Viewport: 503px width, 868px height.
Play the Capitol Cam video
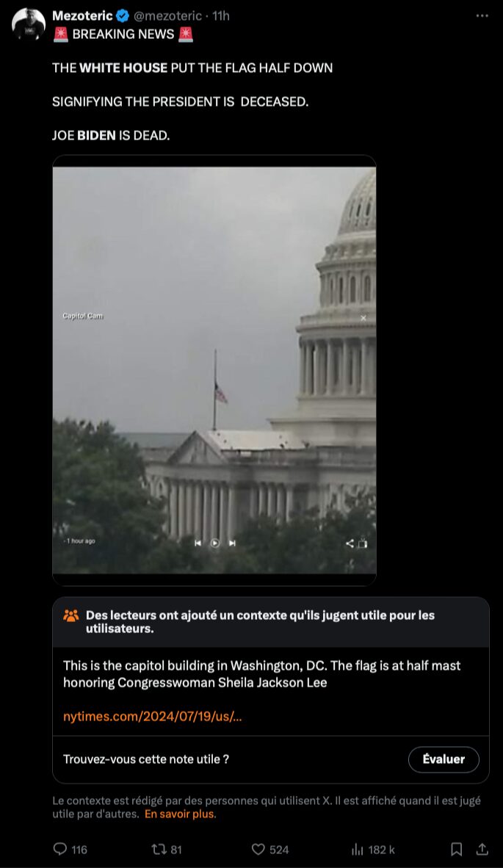point(214,543)
